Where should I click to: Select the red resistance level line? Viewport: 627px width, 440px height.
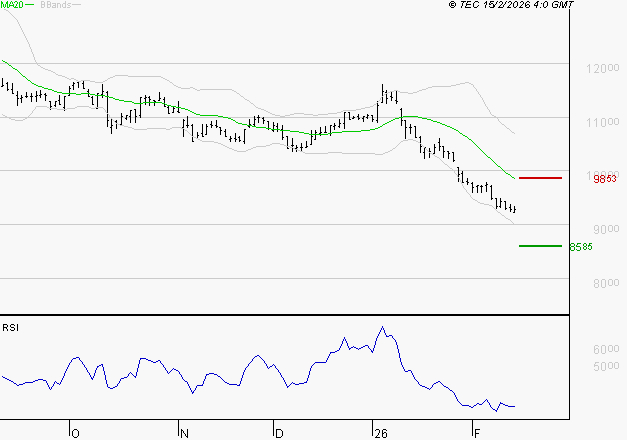540,178
